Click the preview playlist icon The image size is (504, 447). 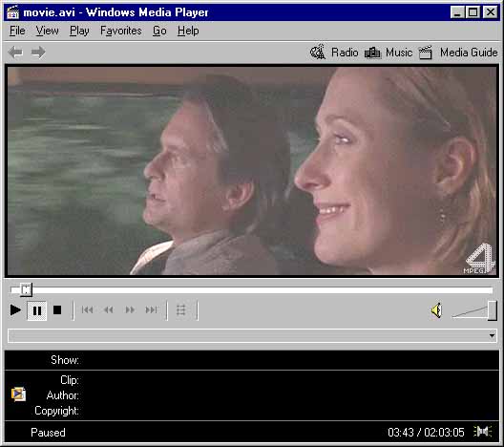click(181, 310)
